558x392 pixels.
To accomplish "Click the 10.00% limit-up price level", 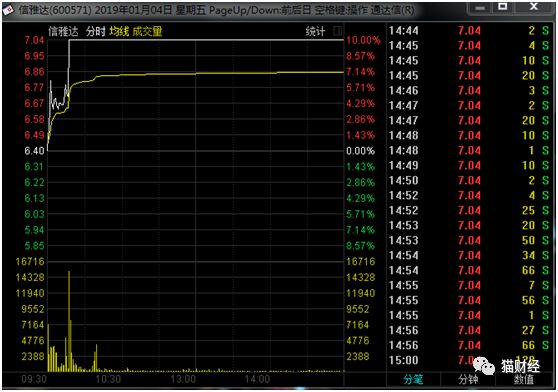I will (x=363, y=40).
